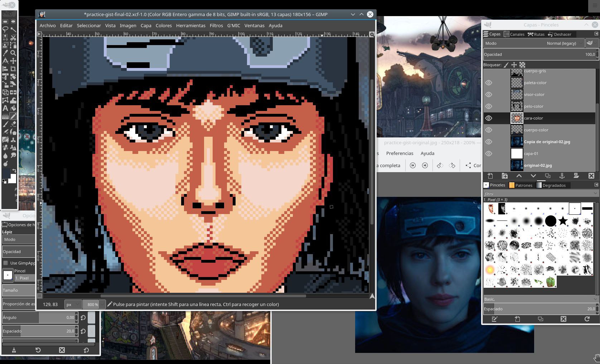Select the visor-color layer
This screenshot has height=364, width=600.
pos(534,94)
